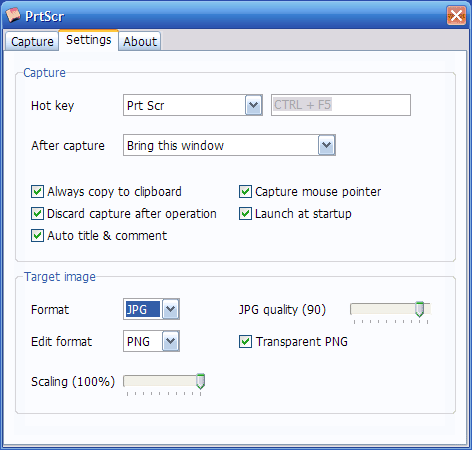Screen dimensions: 472x450
Task: Uncheck Transparent PNG checkbox
Action: point(245,342)
